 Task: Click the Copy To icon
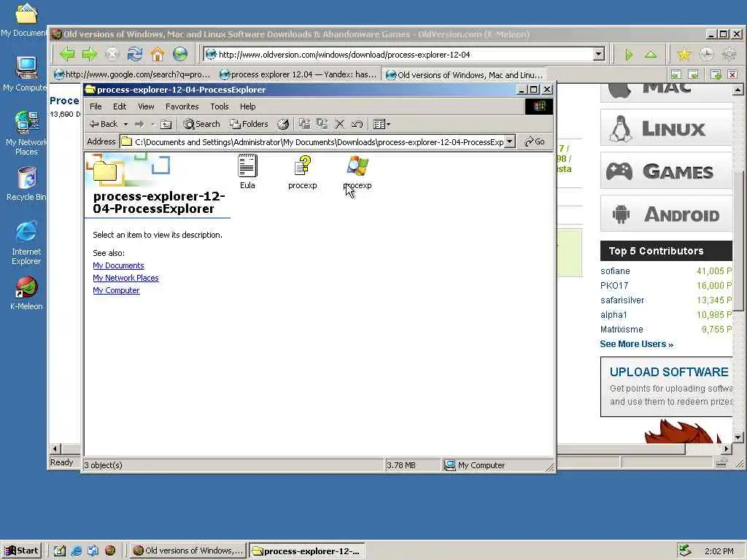click(322, 124)
